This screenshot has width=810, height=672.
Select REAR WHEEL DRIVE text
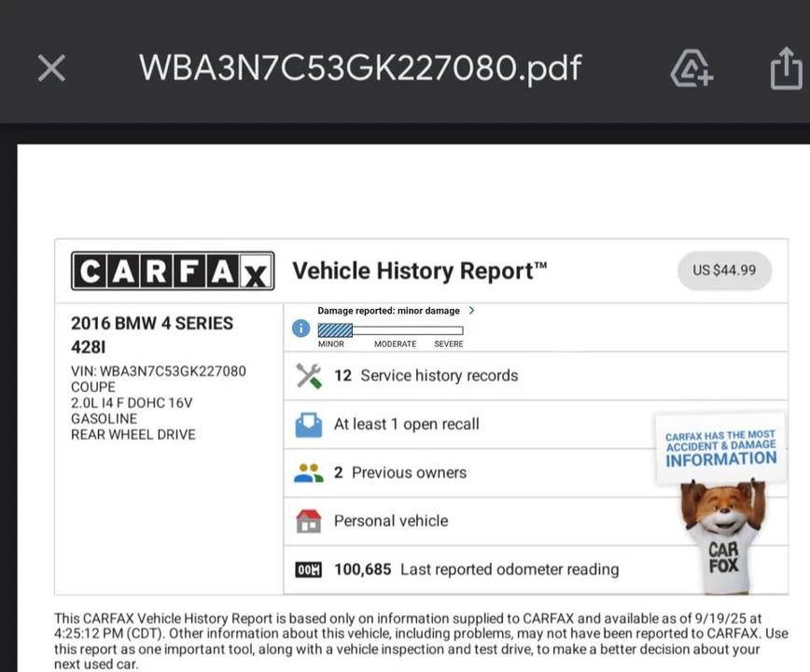coord(133,434)
